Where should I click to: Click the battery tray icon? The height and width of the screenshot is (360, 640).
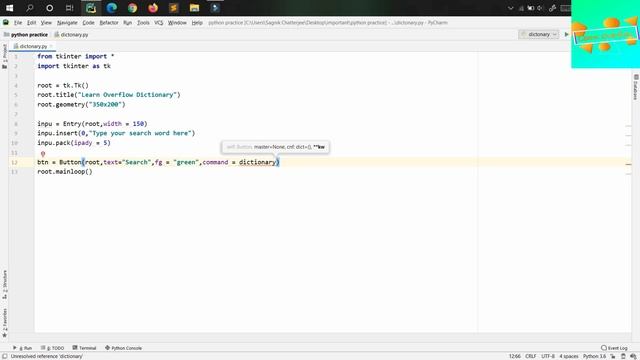[531, 8]
